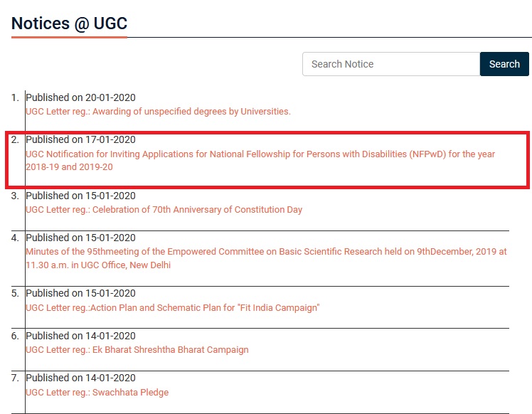Open the Swachhata Pledge letter link

point(97,392)
